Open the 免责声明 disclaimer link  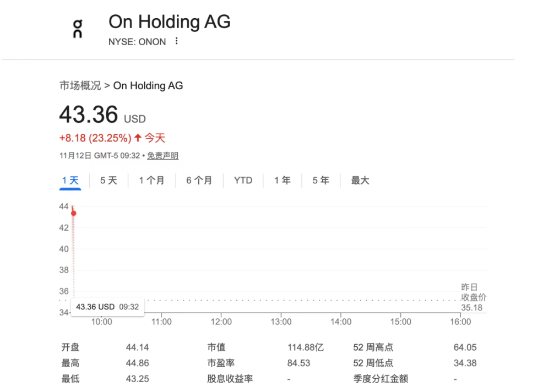(162, 156)
